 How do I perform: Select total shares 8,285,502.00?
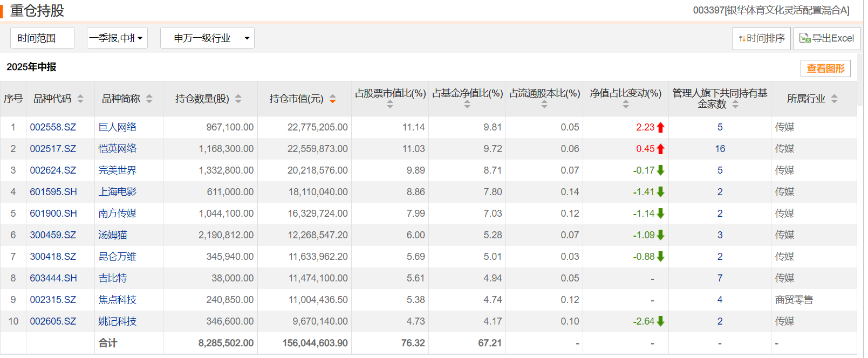(x=226, y=343)
